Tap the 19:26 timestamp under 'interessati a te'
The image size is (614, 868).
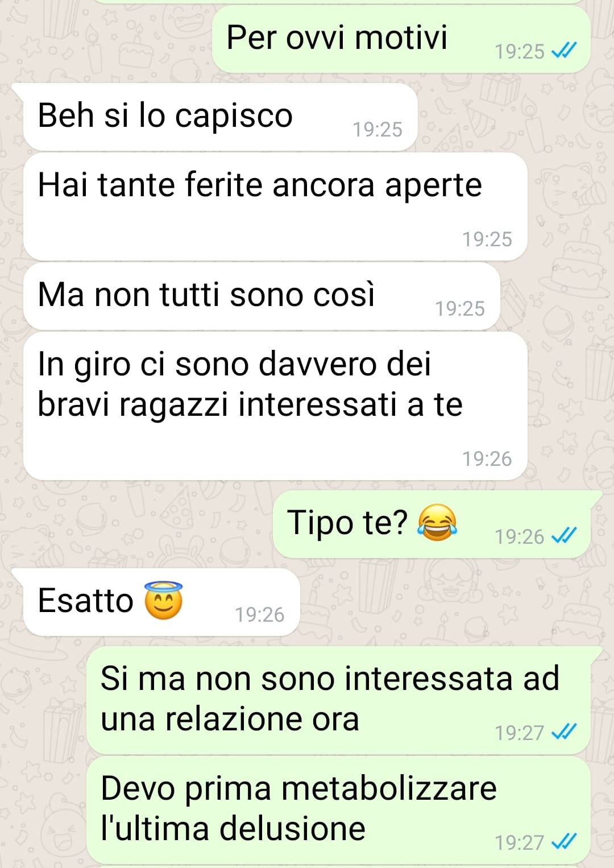click(x=487, y=458)
